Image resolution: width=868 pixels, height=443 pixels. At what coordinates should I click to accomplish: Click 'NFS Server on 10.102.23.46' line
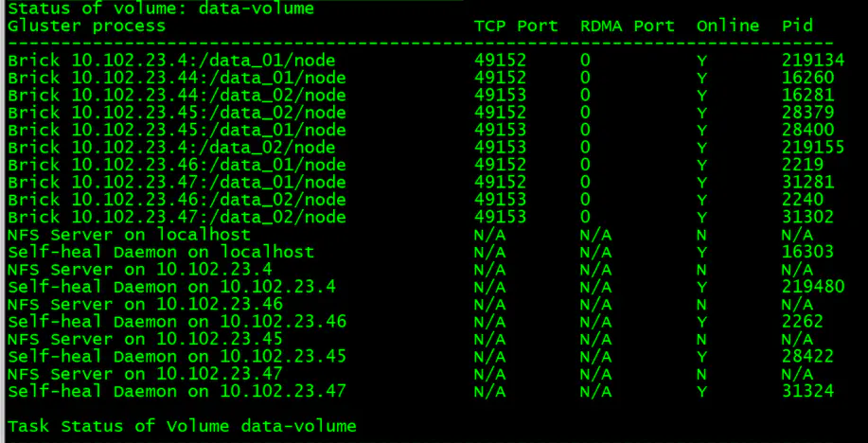coord(145,305)
